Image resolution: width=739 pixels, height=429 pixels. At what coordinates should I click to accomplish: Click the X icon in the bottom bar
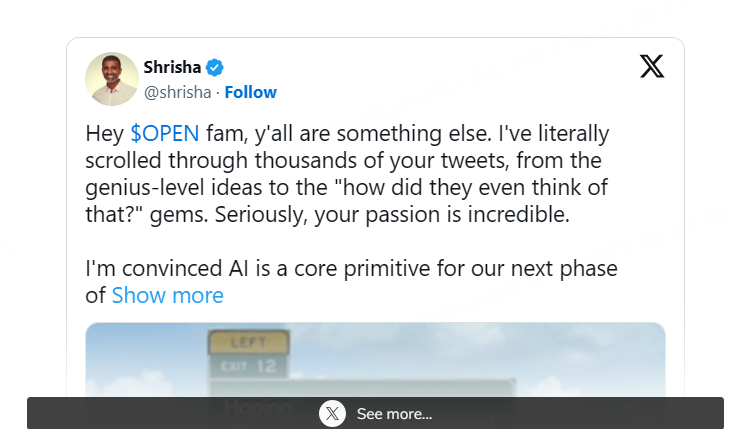tap(332, 413)
